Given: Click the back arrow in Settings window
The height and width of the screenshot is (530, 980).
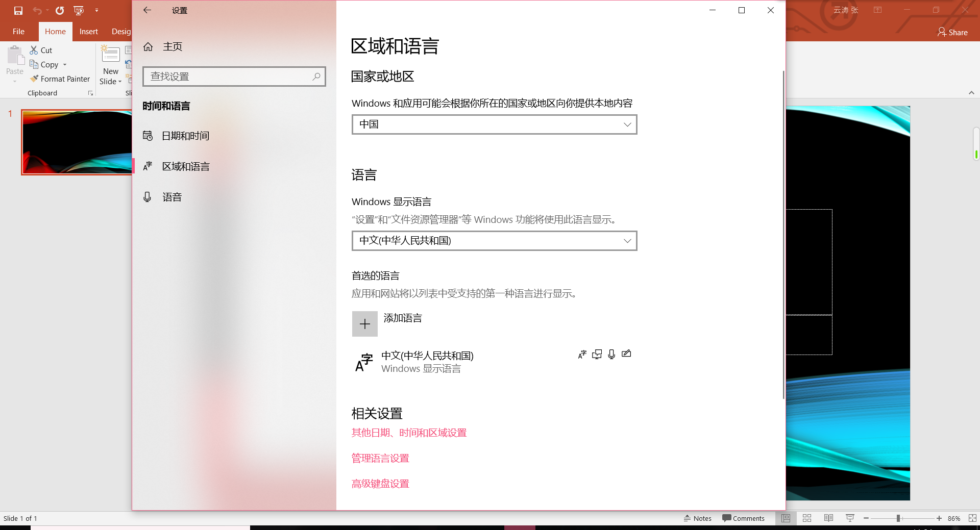Looking at the screenshot, I should pyautogui.click(x=147, y=10).
